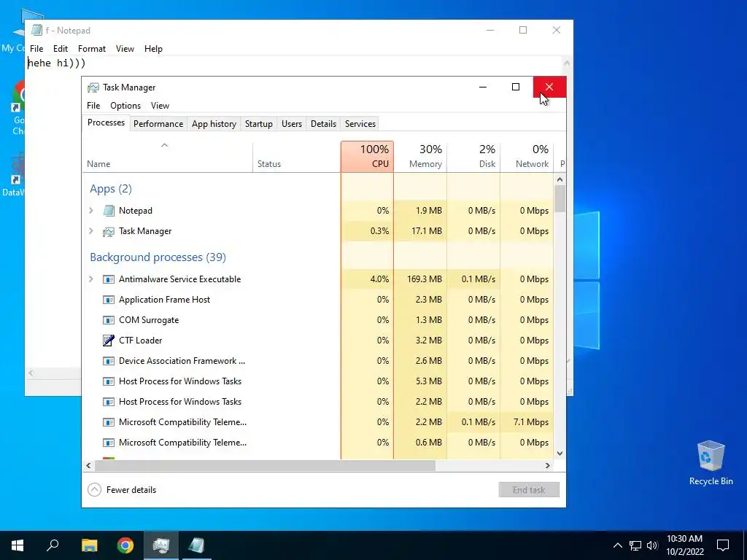The height and width of the screenshot is (560, 747).
Task: Select Notepad taskbar button
Action: coord(196,545)
